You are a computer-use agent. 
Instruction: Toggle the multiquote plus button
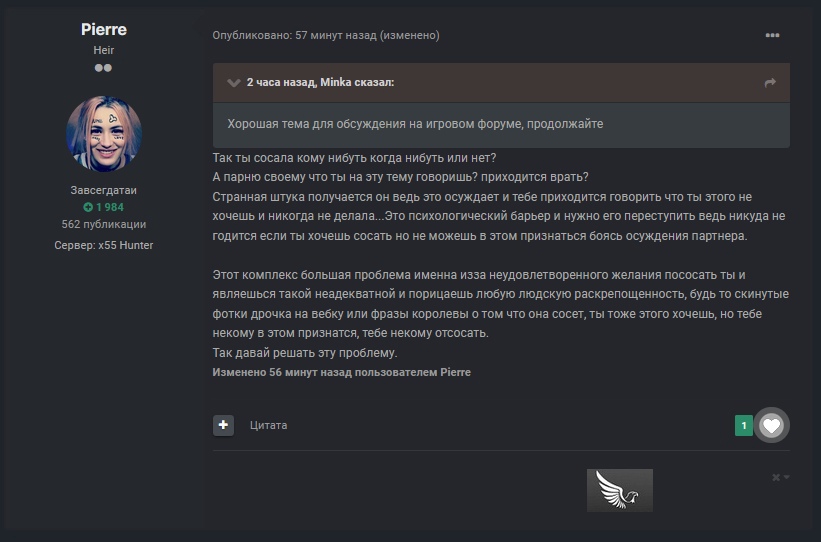pyautogui.click(x=223, y=425)
